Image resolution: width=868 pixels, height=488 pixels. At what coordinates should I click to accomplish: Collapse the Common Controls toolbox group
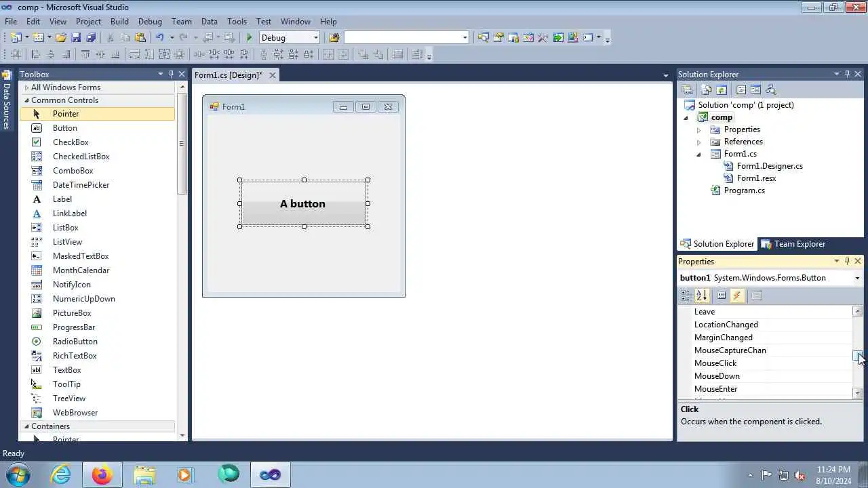click(26, 100)
